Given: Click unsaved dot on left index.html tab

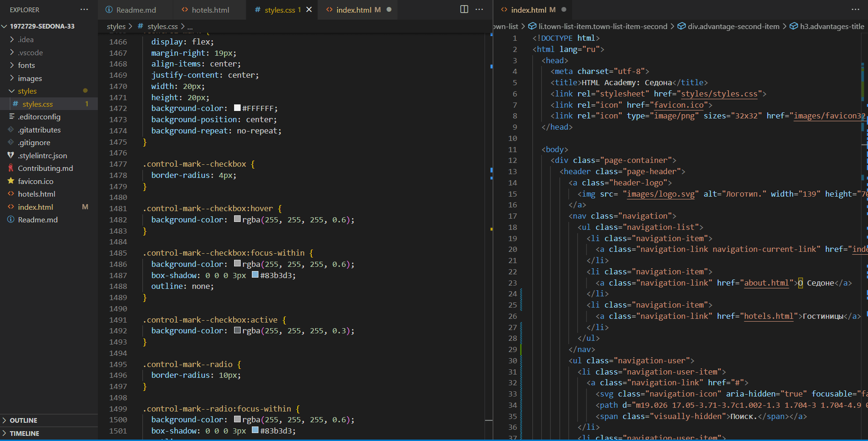Looking at the screenshot, I should pyautogui.click(x=389, y=10).
